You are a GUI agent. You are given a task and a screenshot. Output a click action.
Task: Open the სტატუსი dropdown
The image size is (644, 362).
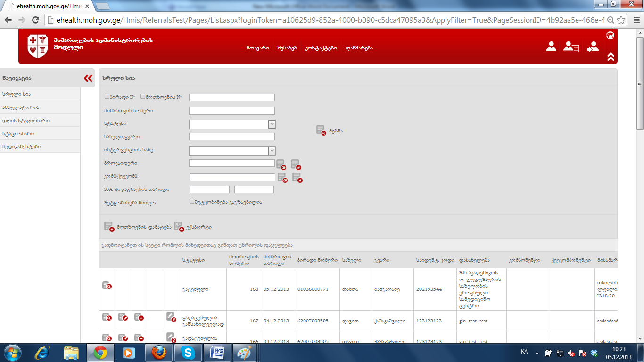[272, 124]
